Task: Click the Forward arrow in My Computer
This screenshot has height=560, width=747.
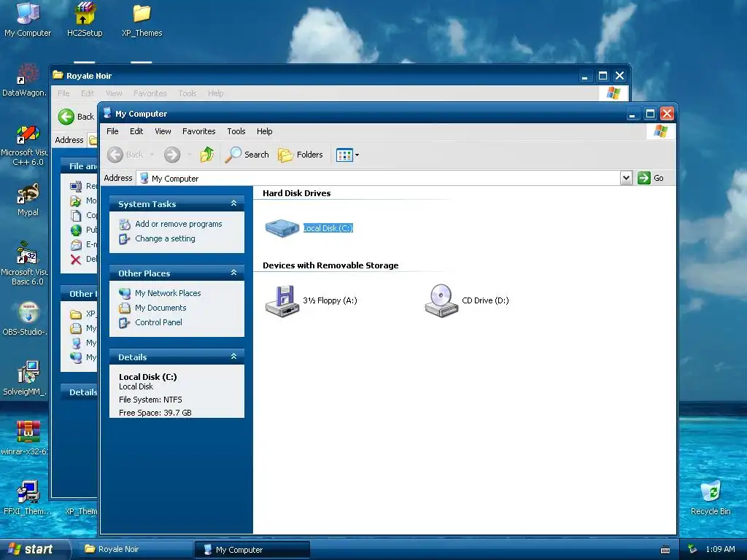Action: (x=172, y=155)
